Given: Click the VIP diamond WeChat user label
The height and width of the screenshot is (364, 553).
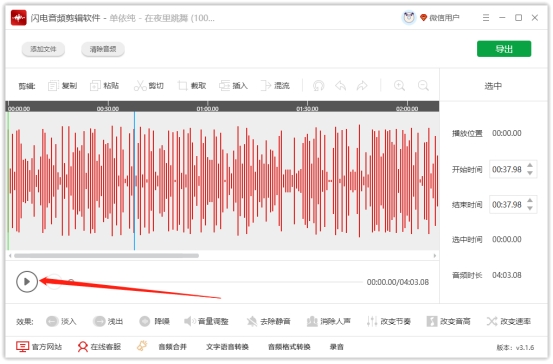Looking at the screenshot, I should [x=439, y=18].
